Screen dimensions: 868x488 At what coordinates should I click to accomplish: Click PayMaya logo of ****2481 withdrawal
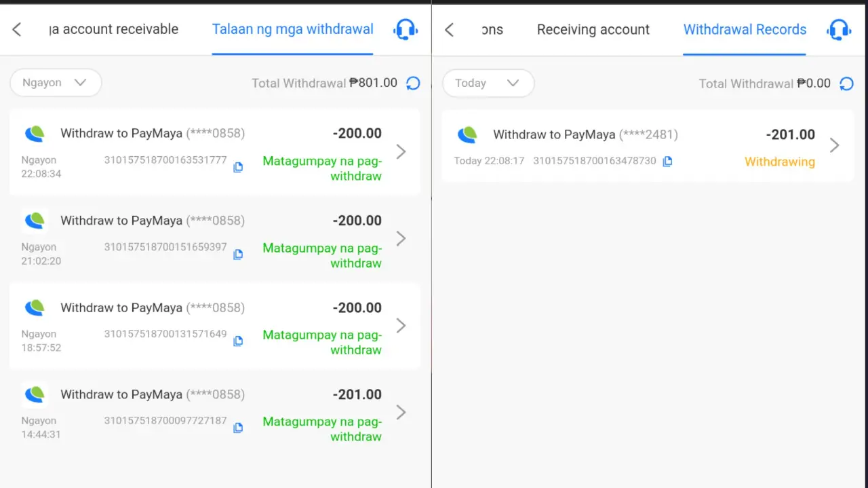467,134
